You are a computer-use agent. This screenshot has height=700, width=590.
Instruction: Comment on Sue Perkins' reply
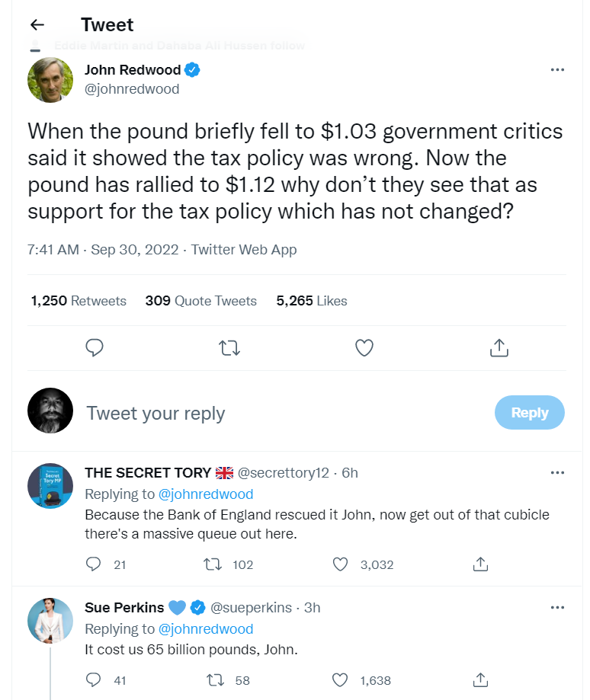(x=95, y=679)
